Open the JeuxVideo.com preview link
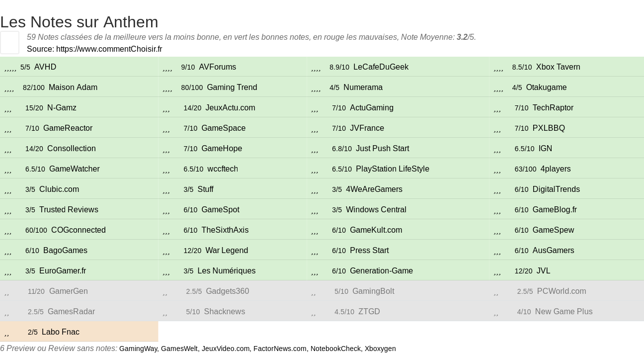This screenshot has height=354, width=644. point(226,349)
